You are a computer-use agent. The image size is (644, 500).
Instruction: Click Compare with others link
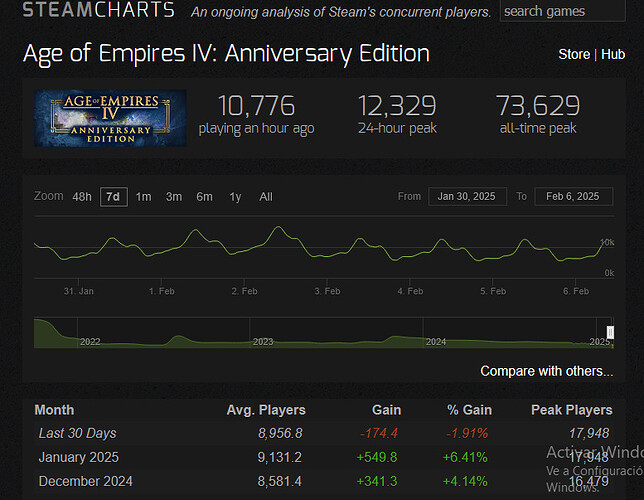click(x=546, y=371)
